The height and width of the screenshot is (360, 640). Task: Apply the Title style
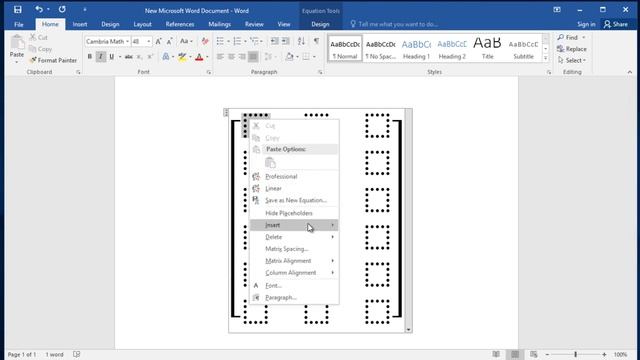(487, 49)
